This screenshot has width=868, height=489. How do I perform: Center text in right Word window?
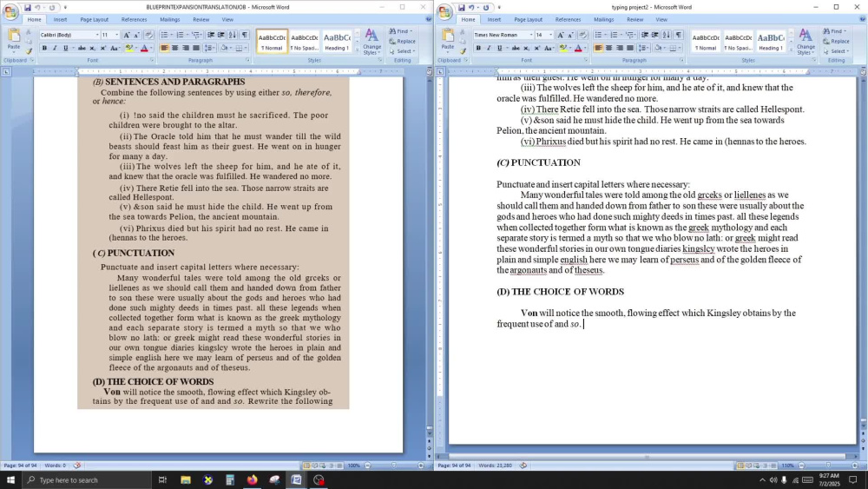[x=609, y=48]
